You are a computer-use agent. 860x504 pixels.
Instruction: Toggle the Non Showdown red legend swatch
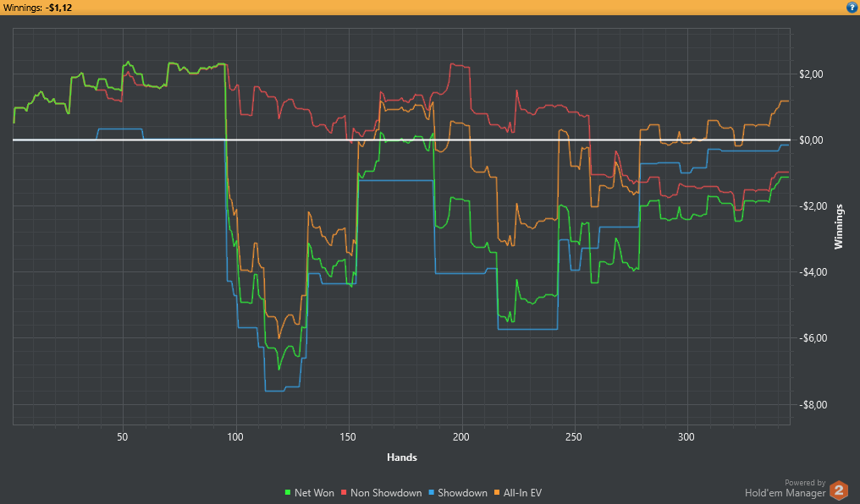pyautogui.click(x=344, y=493)
